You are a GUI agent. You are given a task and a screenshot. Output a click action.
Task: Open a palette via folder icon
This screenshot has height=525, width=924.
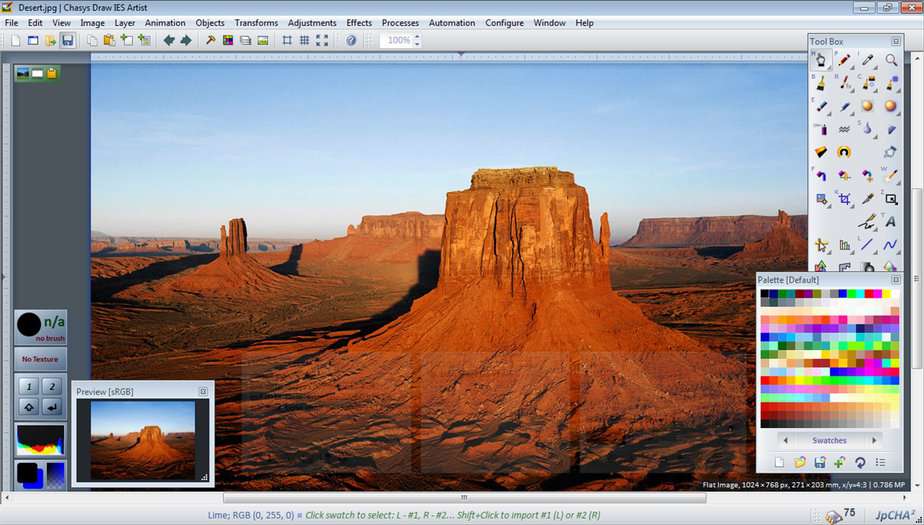800,463
